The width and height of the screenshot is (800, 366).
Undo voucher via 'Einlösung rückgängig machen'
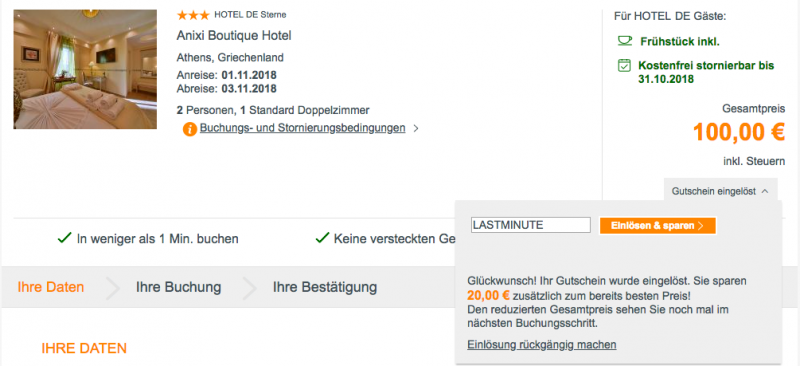(x=542, y=345)
